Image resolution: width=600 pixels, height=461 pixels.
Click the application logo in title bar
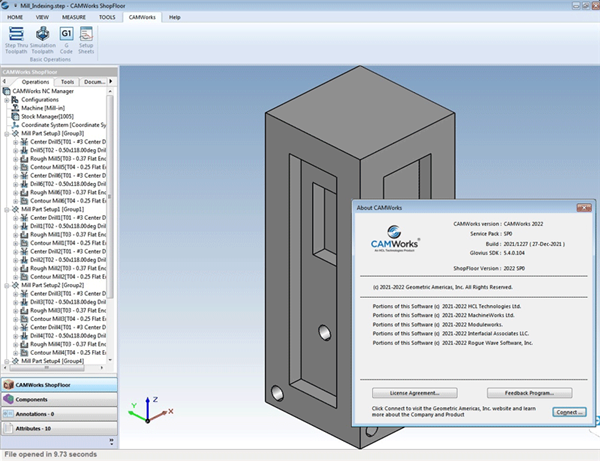pos(5,5)
